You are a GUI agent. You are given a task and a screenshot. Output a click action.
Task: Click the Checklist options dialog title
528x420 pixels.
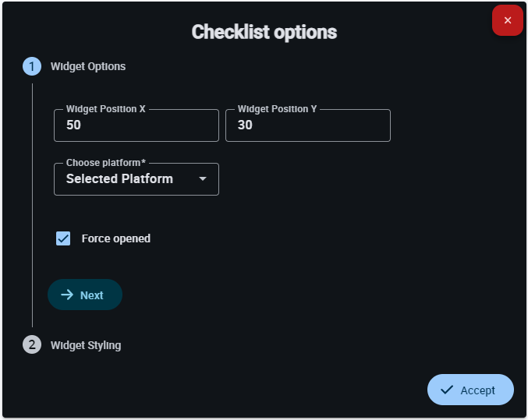click(x=264, y=32)
